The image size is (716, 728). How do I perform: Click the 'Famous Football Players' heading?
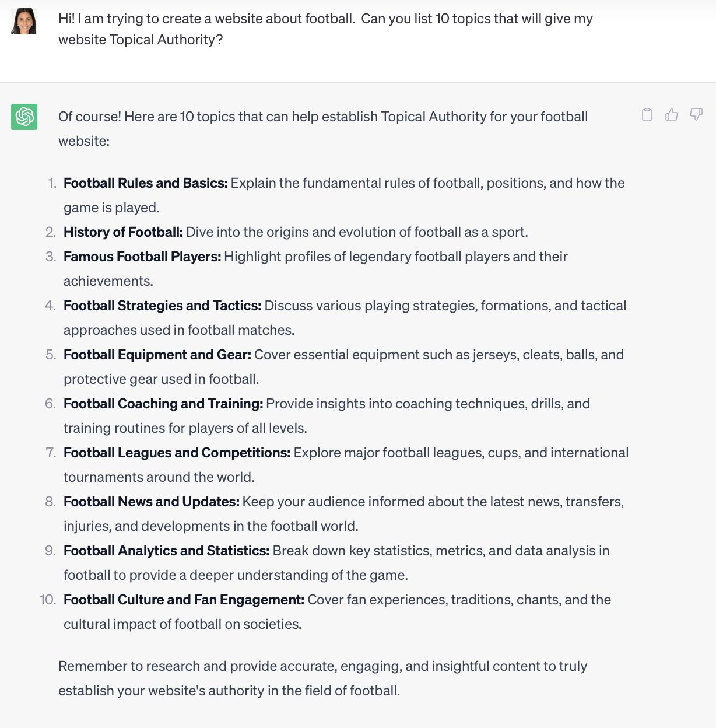click(x=142, y=257)
